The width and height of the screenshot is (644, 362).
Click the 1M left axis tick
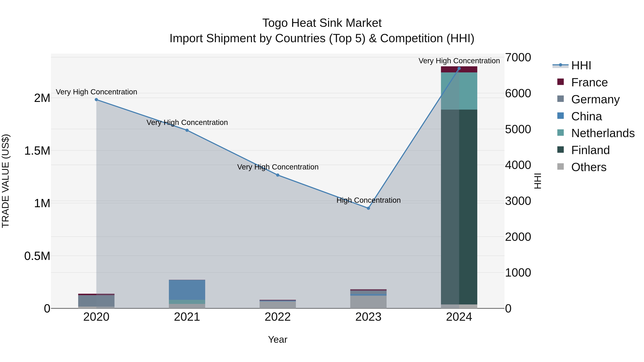pyautogui.click(x=42, y=203)
